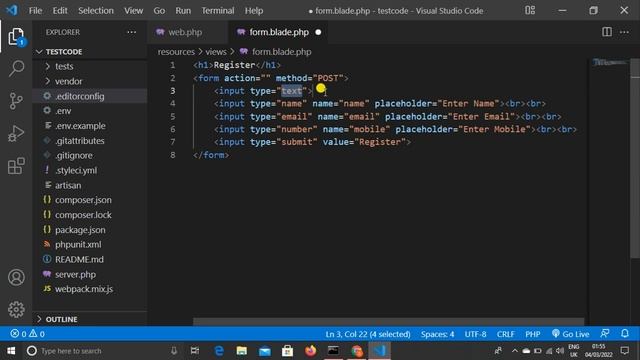Click the editor vertical scrollbar
640x360 pixels.
pyautogui.click(x=635, y=158)
